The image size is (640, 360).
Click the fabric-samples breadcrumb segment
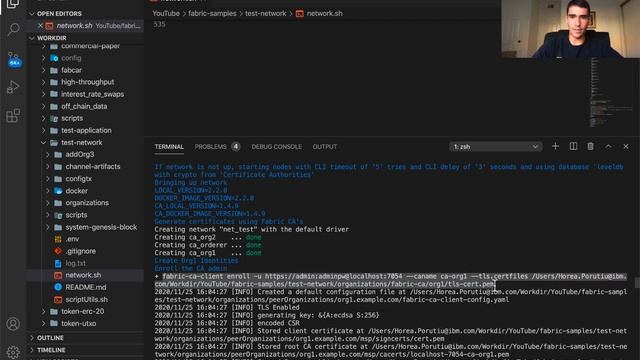tap(212, 13)
